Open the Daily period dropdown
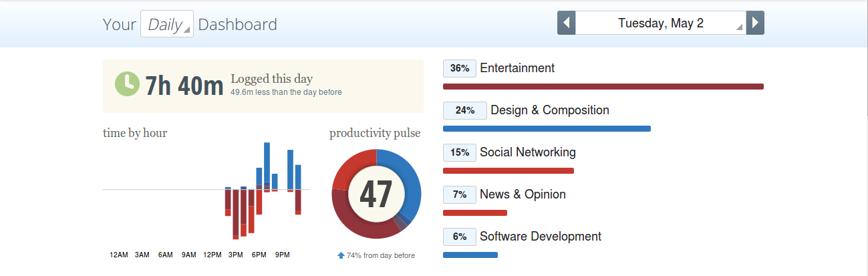 coord(167,25)
